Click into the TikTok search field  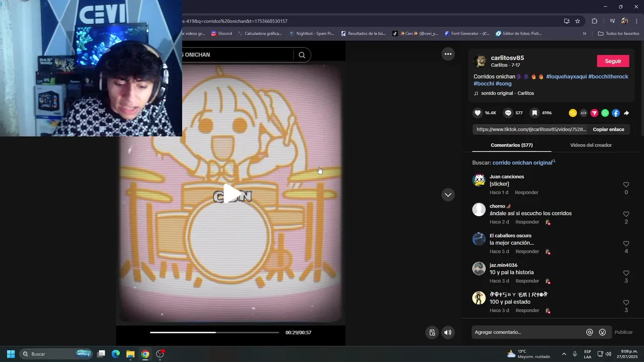tap(236, 55)
